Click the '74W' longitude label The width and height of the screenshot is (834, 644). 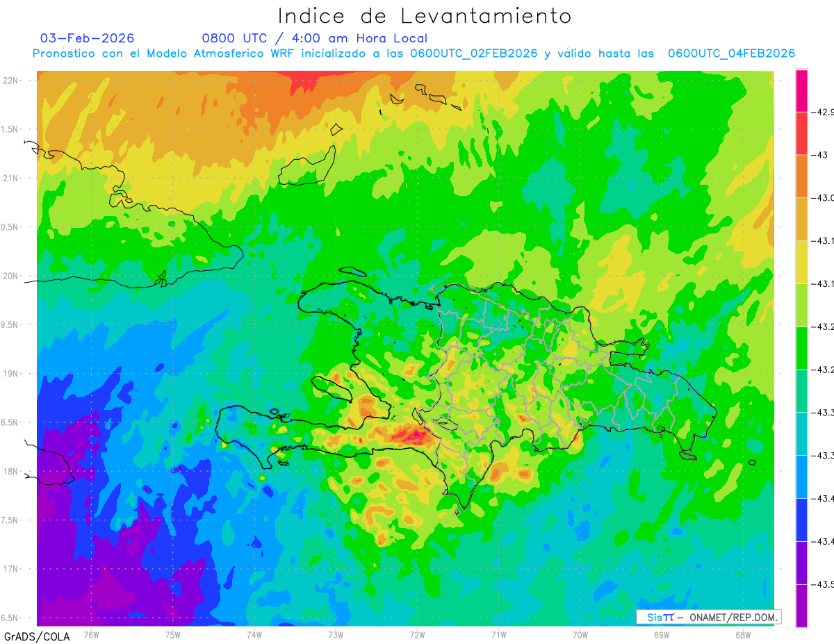[x=254, y=634]
